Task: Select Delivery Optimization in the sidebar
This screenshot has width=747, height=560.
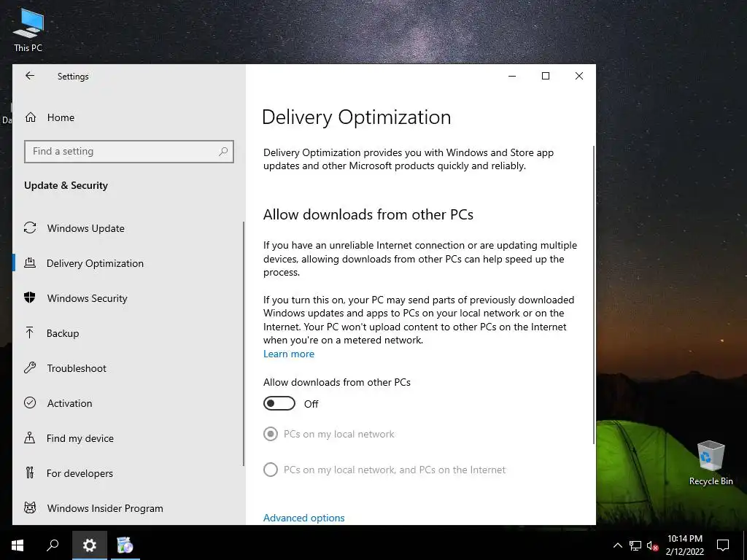Action: pyautogui.click(x=95, y=263)
